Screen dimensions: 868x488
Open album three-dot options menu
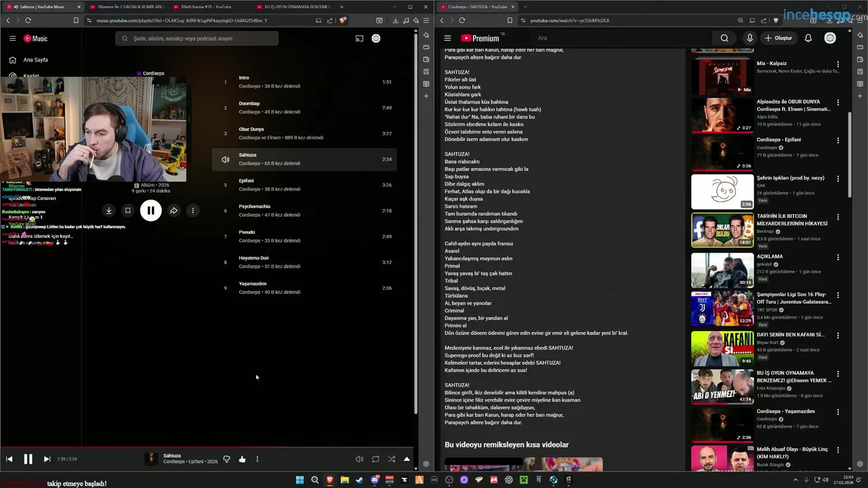(193, 211)
